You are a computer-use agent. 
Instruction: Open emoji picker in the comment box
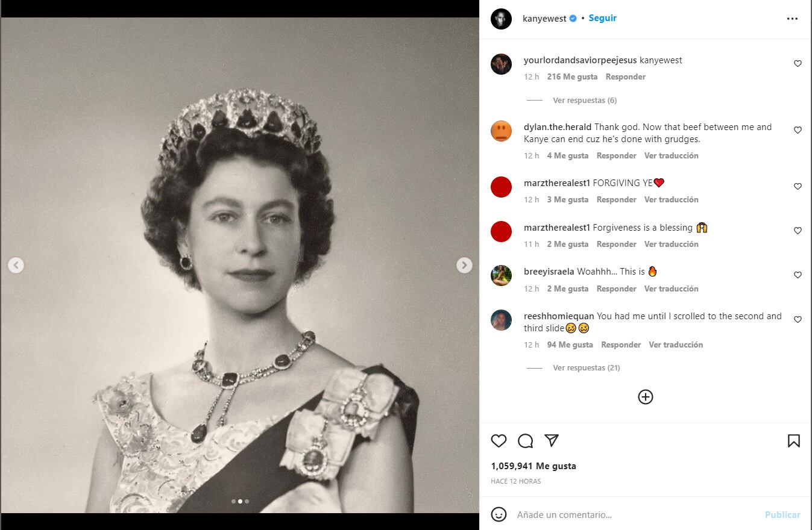[x=499, y=514]
